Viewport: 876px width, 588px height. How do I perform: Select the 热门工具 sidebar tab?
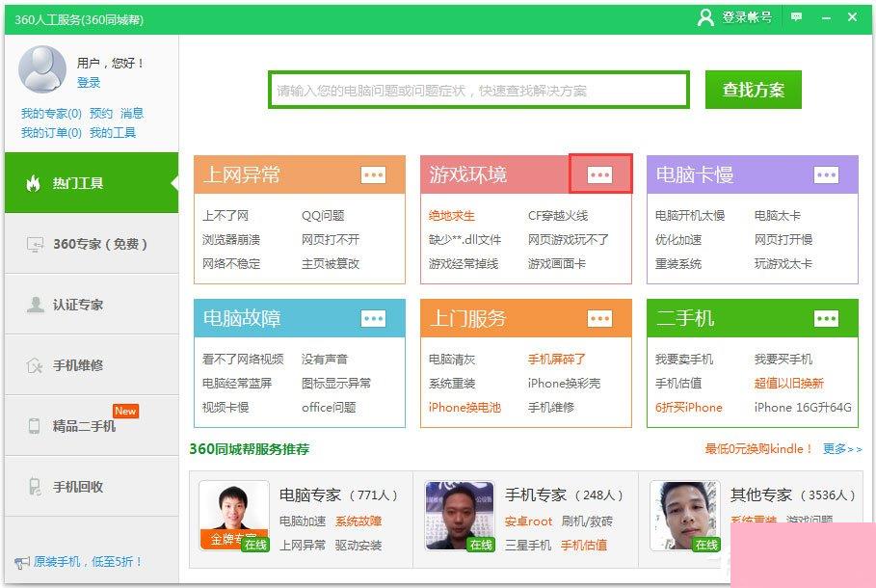coord(92,183)
